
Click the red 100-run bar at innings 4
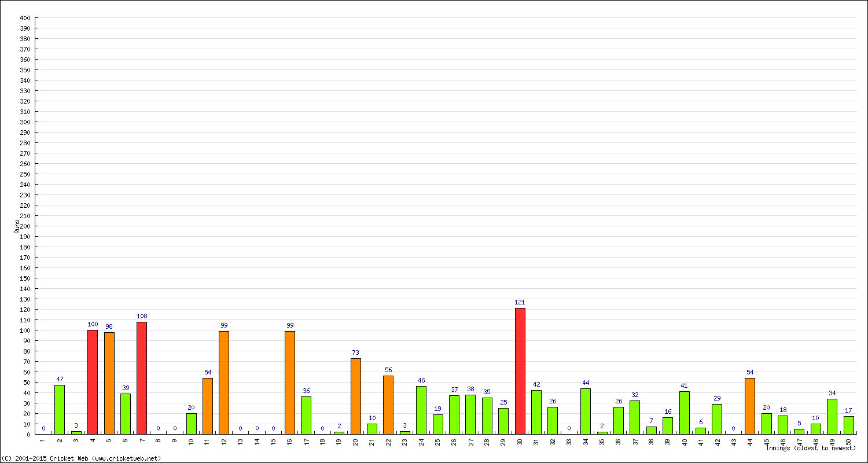click(93, 382)
